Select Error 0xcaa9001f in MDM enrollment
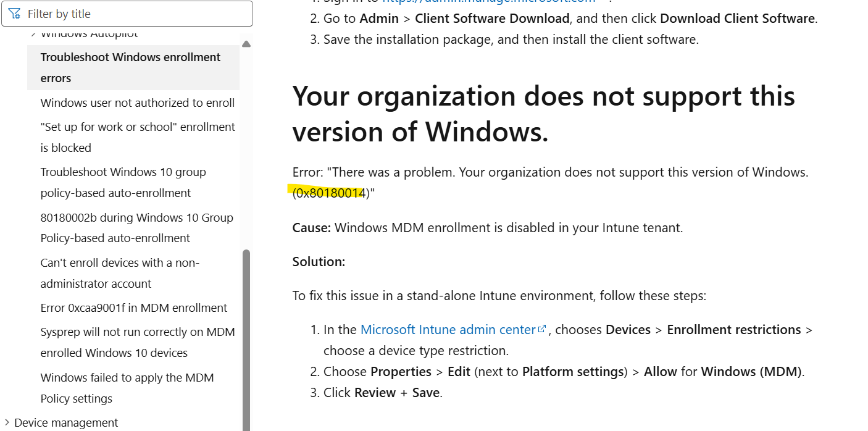 (x=133, y=308)
